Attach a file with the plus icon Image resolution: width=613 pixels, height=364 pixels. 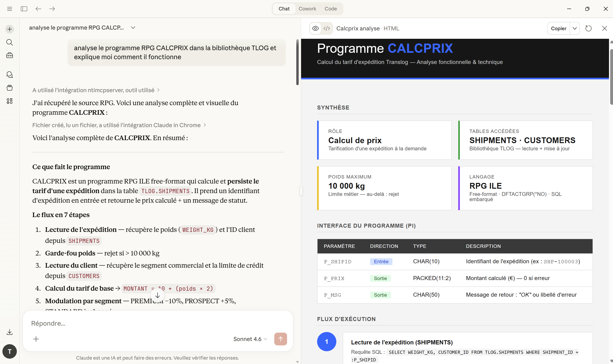(36, 339)
